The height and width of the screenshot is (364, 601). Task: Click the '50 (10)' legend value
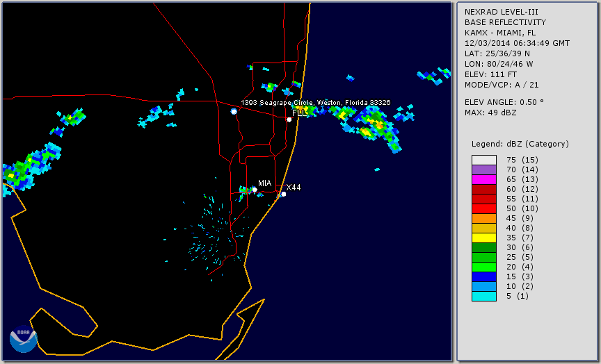pyautogui.click(x=522, y=208)
